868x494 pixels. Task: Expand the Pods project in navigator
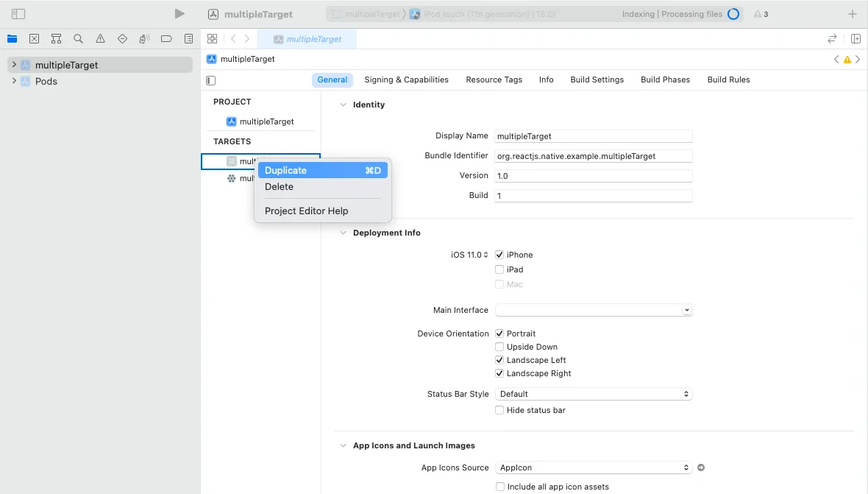tap(14, 81)
